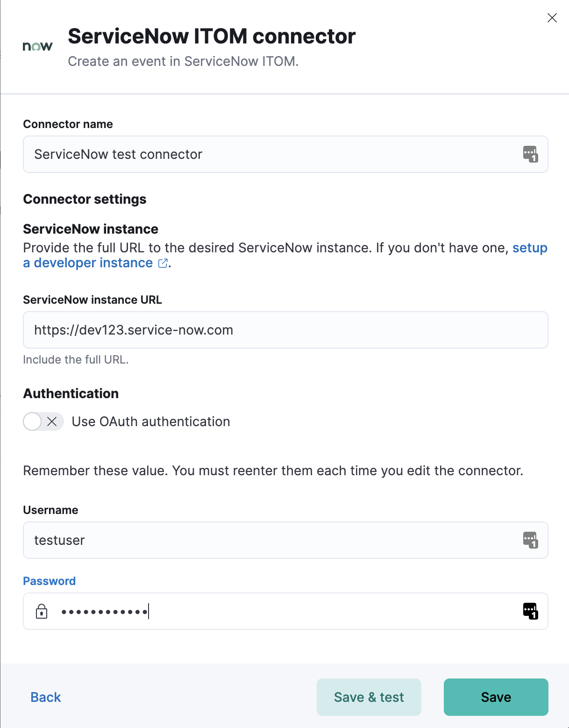Toggle OAuth authentication off and on
Screen dimensions: 569x728
(x=43, y=421)
